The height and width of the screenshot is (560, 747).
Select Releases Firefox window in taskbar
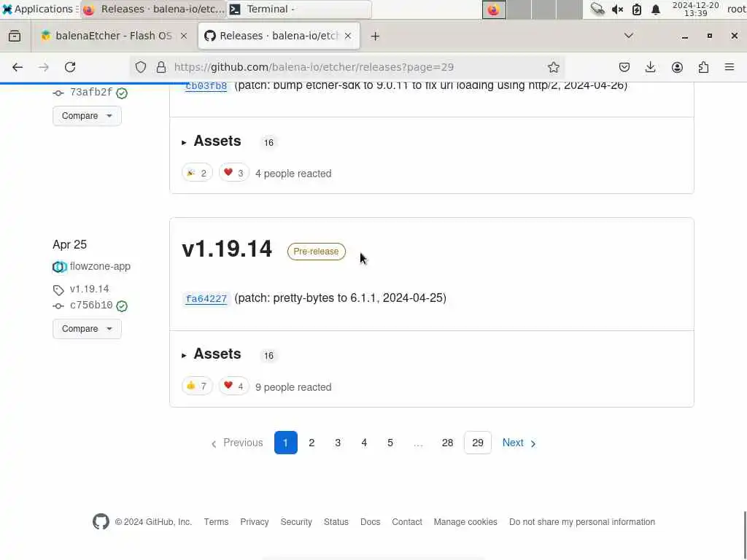[x=153, y=9]
